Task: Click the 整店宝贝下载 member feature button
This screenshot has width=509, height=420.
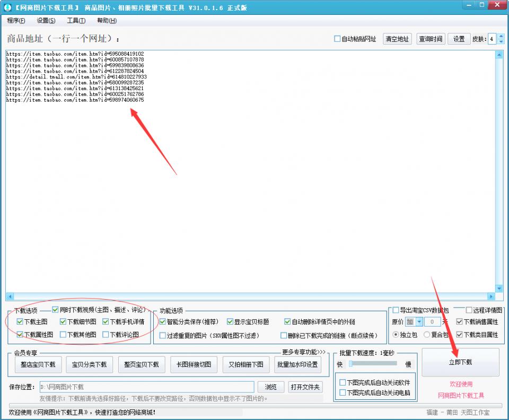Action: point(38,364)
